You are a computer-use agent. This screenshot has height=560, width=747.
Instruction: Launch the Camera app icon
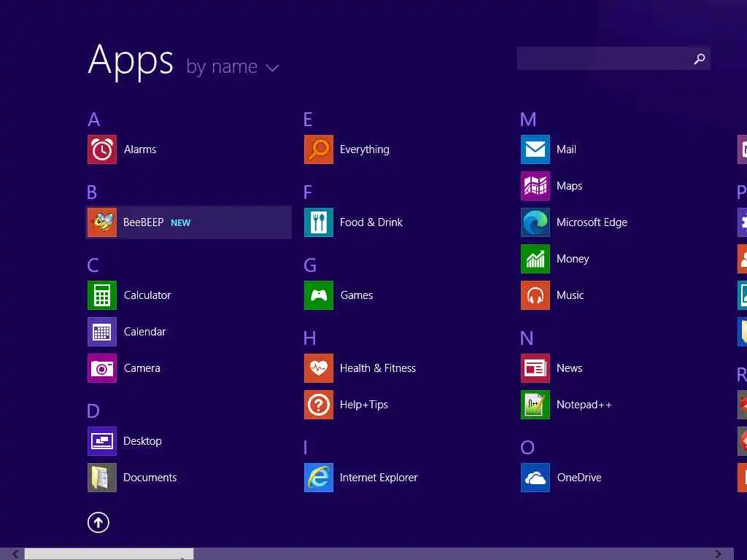102,368
